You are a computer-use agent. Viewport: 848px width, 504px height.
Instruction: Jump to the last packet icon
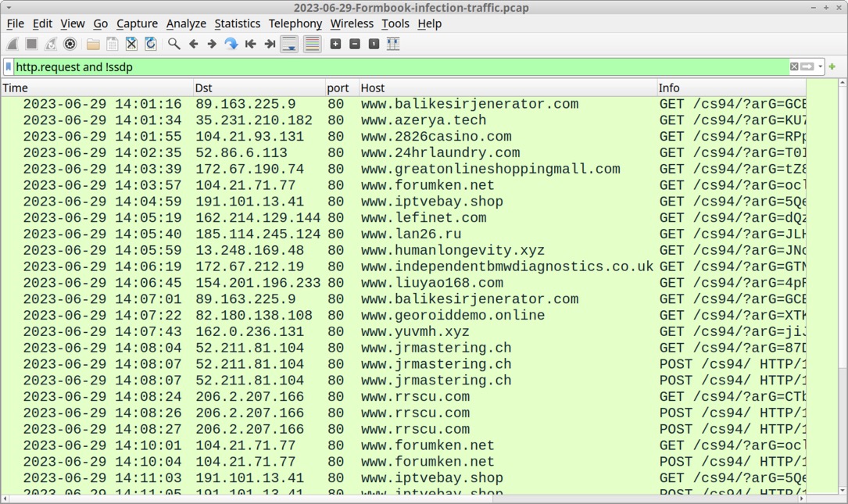click(270, 44)
